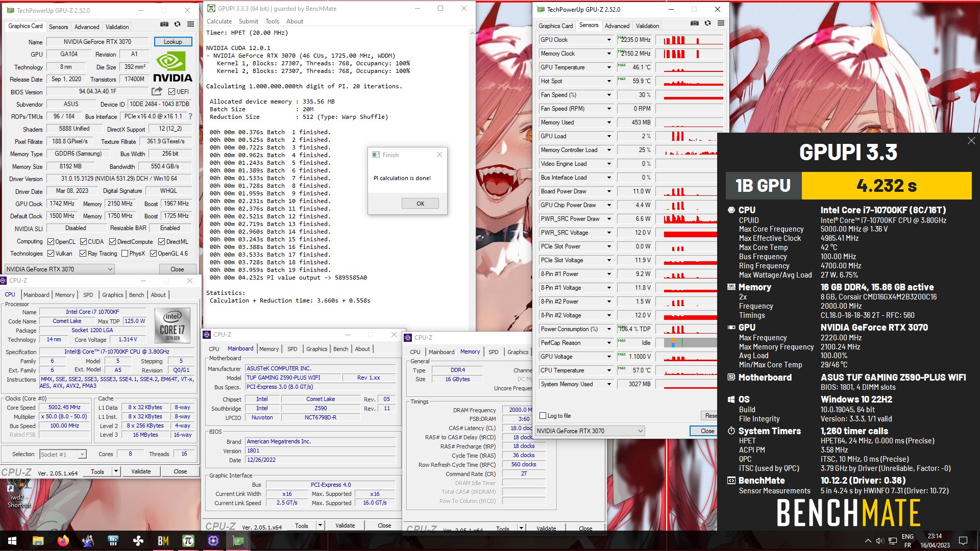Open the Tools menu in GPUPI

(272, 21)
